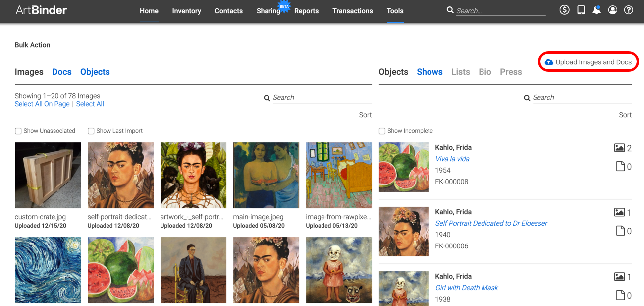
Task: Open the user profile icon
Action: click(x=613, y=10)
